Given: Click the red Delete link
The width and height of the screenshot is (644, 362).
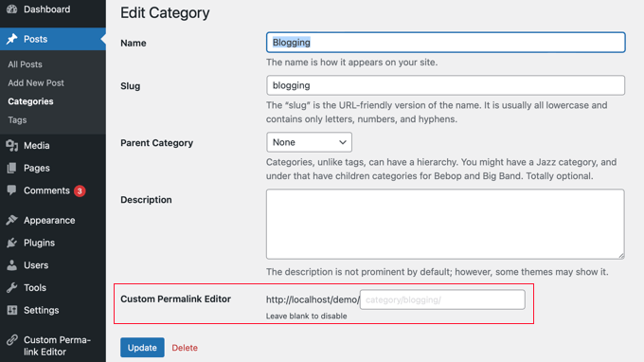Looking at the screenshot, I should tap(185, 348).
